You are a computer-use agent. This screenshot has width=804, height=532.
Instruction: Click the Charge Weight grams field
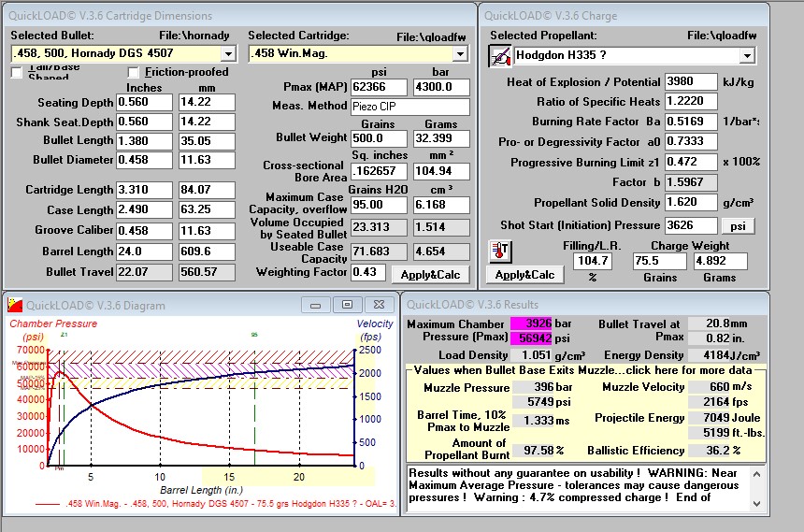coord(721,261)
